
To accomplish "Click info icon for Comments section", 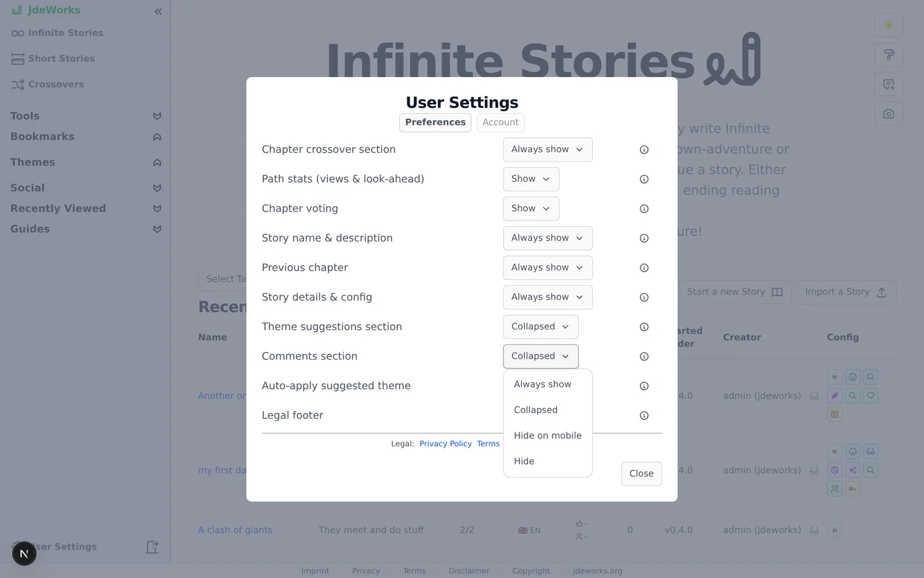I will tap(644, 356).
